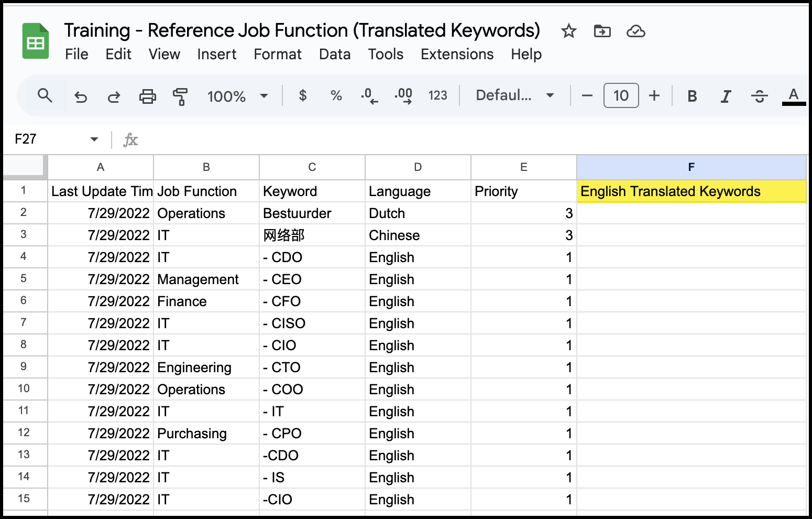
Task: Toggle strikethrough formatting
Action: click(759, 96)
